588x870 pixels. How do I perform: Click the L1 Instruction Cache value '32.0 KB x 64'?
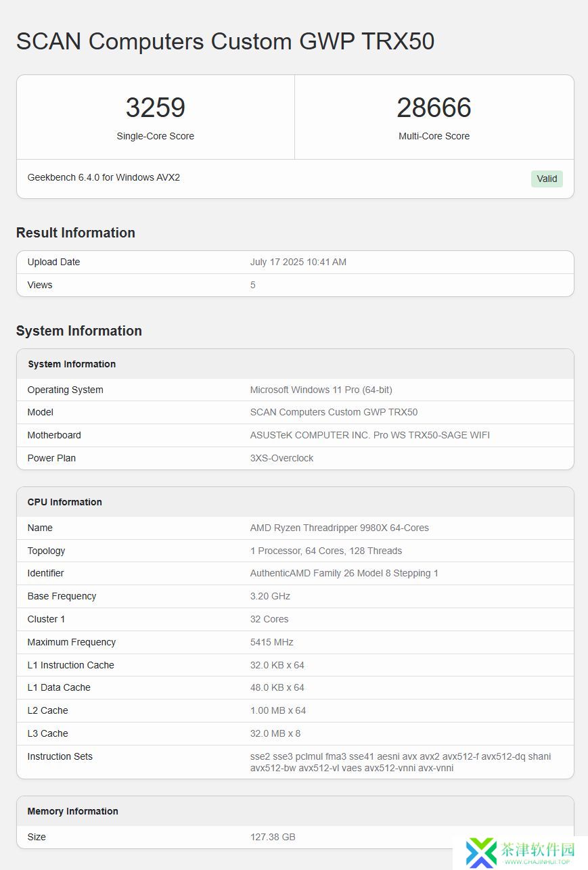277,665
